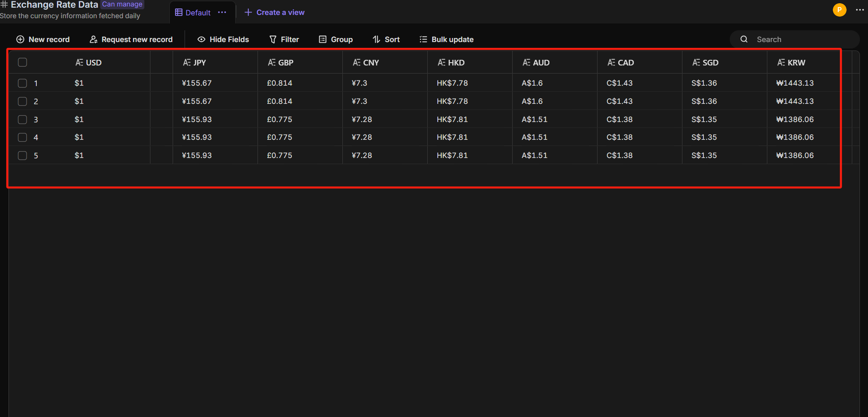Select the checkbox for row 1
868x417 pixels.
point(23,83)
